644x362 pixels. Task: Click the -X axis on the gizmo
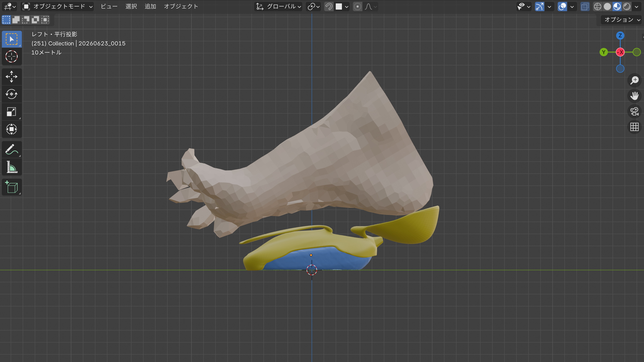click(620, 52)
